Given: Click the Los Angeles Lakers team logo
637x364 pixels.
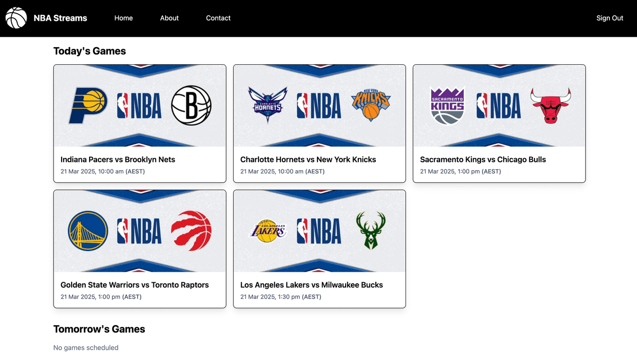Looking at the screenshot, I should 268,231.
